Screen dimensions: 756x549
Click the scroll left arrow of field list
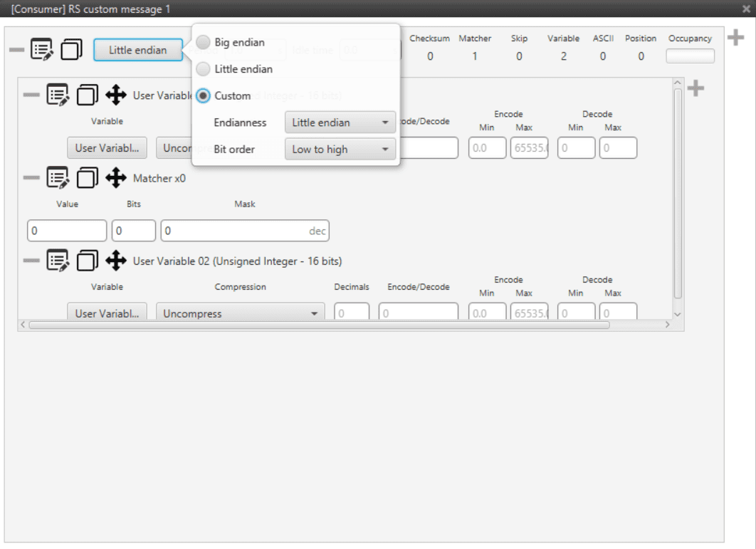[x=23, y=325]
